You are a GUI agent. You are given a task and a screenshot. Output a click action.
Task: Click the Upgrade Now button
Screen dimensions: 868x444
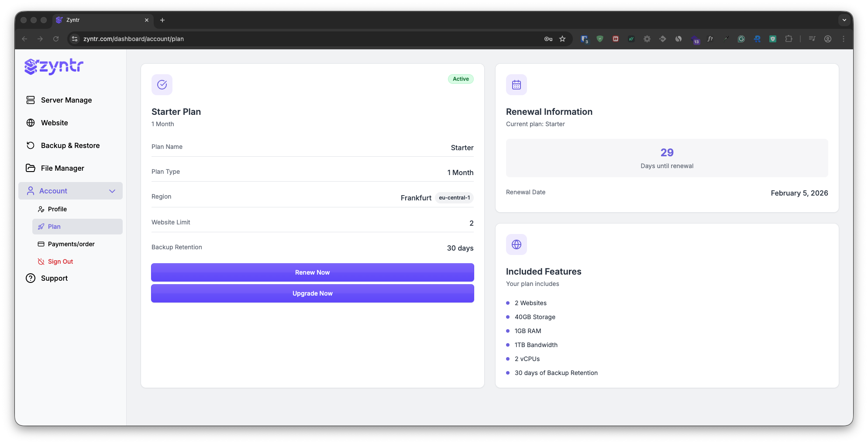313,293
